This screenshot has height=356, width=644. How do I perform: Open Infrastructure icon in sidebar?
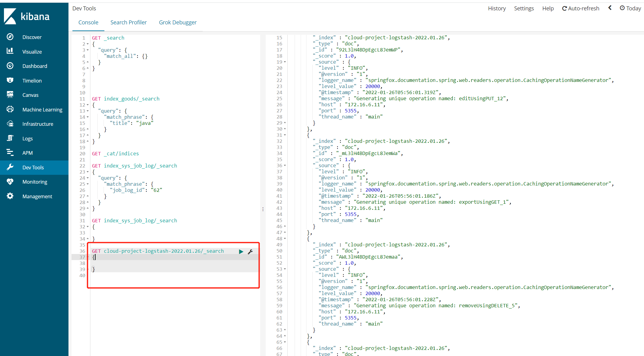click(x=10, y=124)
